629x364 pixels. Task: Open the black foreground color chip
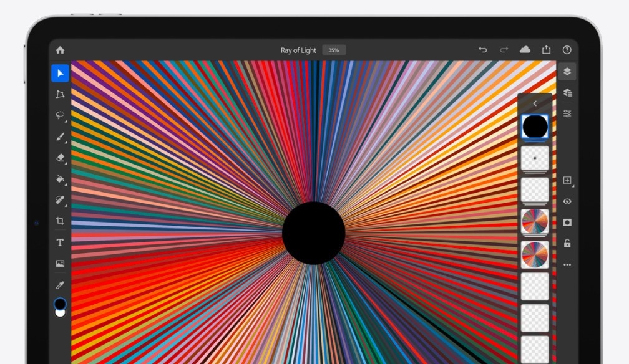(60, 304)
